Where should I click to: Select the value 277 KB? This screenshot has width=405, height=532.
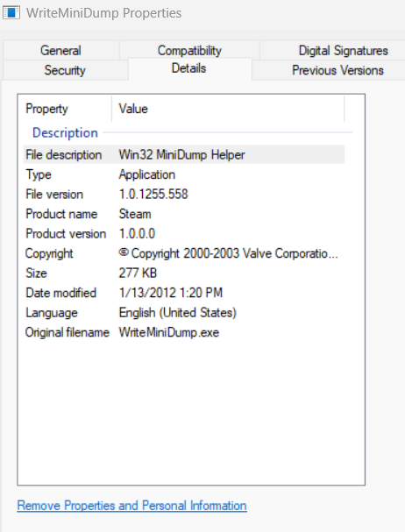click(138, 273)
